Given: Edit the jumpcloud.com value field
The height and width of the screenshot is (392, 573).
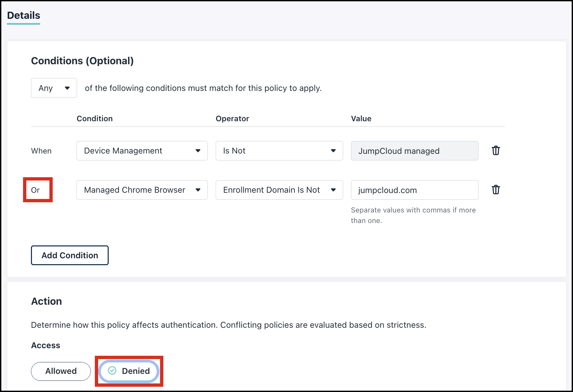Looking at the screenshot, I should point(414,190).
